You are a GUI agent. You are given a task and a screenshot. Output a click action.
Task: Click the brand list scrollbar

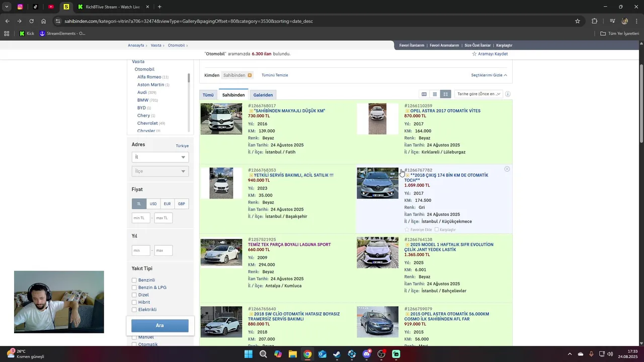189,78
